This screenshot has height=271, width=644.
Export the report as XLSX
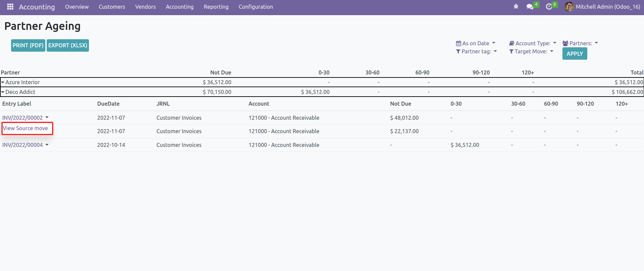point(68,45)
